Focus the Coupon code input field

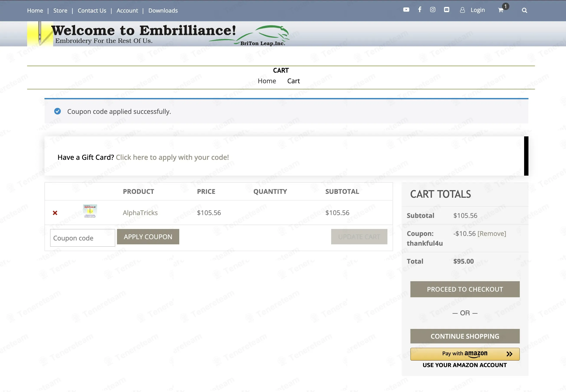tap(82, 238)
